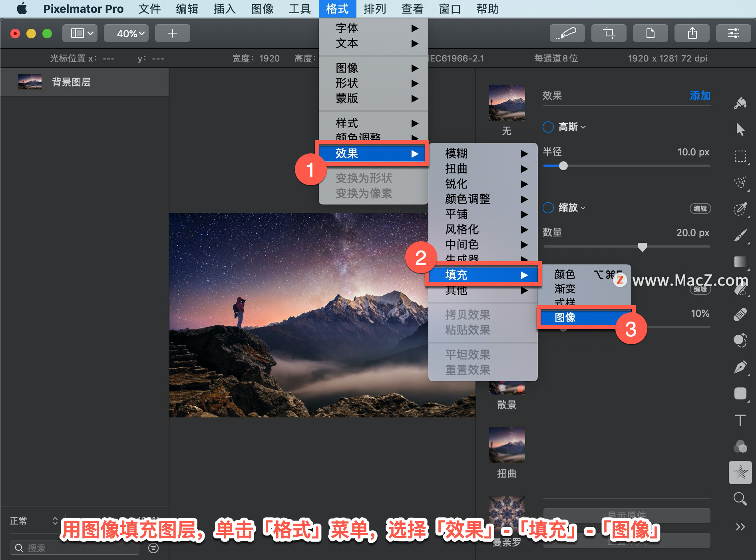Choose 渐变 in the 填充 submenu
Viewport: 756px width, 560px height.
pyautogui.click(x=585, y=289)
